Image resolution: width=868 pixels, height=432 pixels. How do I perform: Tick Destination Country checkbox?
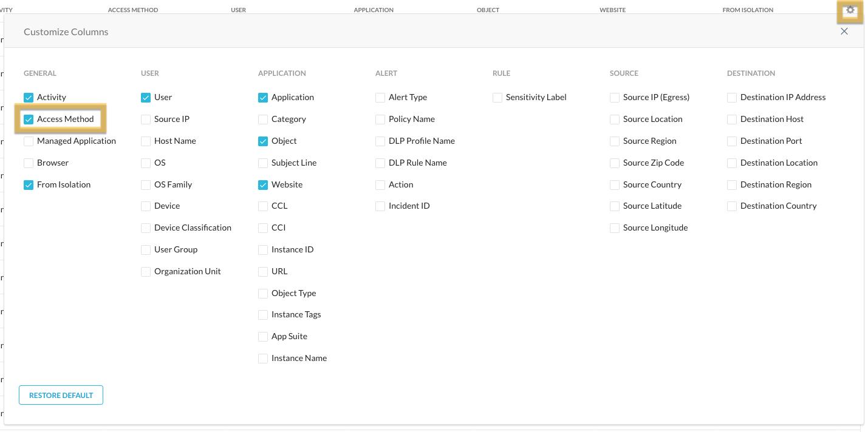click(x=732, y=206)
